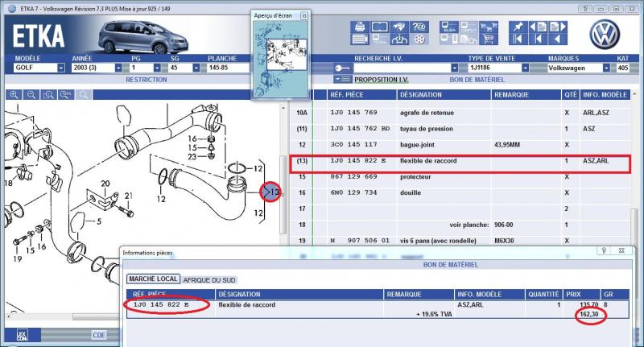The image size is (644, 347).
Task: Close the Aperçu d'écran preview panel
Action: pyautogui.click(x=304, y=15)
